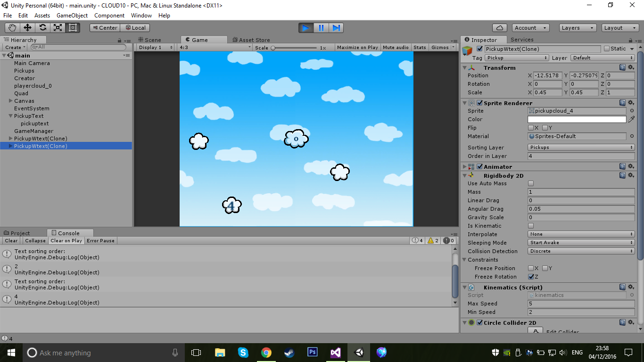Click the console Clear button

point(11,240)
